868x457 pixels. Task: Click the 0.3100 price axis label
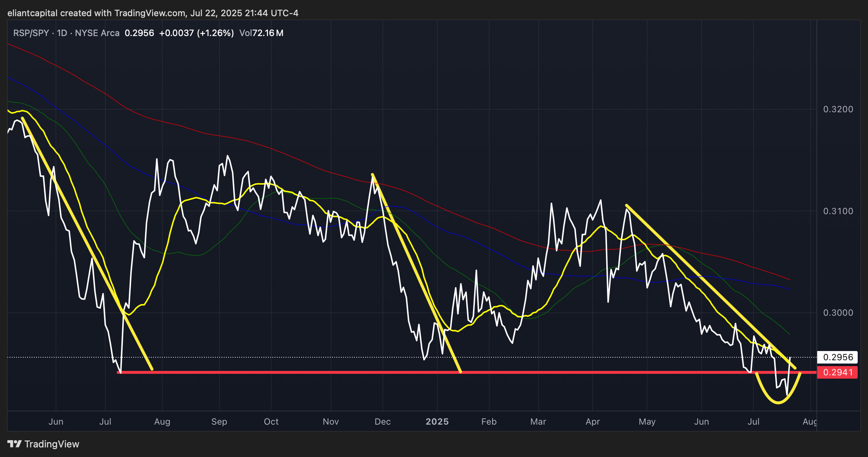point(838,211)
